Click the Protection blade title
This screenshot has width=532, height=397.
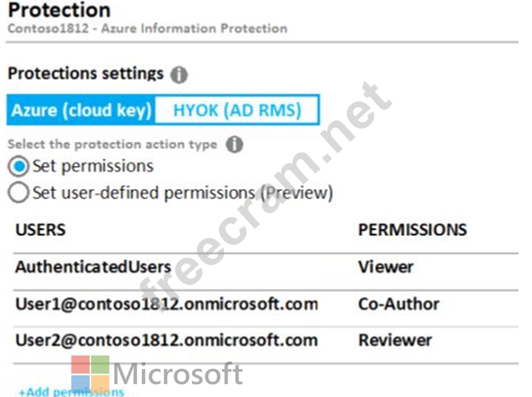(59, 11)
